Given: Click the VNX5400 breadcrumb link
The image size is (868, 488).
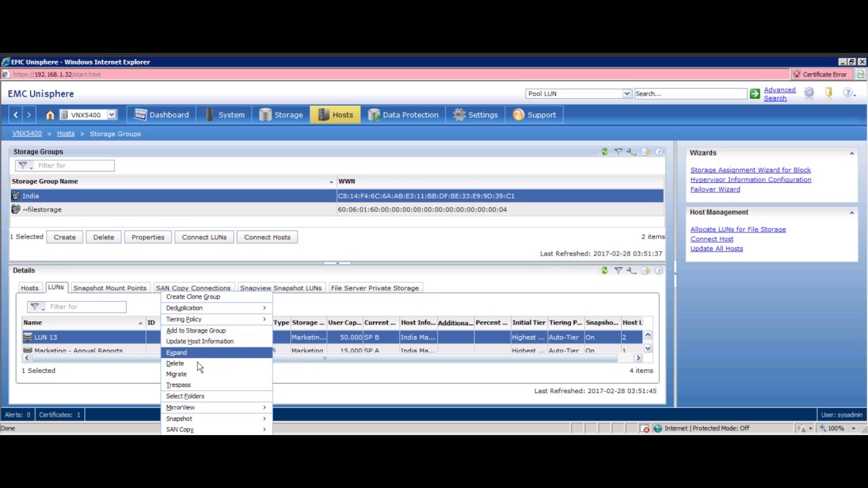Looking at the screenshot, I should point(27,134).
